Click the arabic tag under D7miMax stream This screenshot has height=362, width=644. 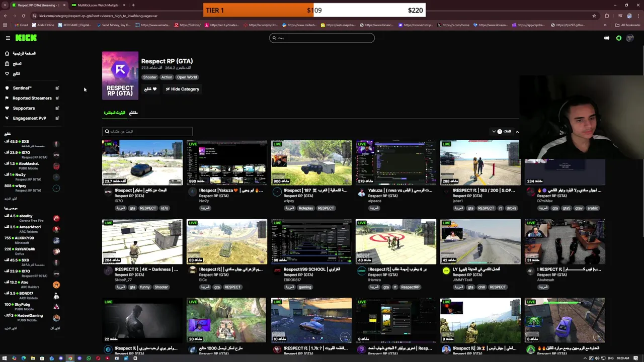(x=592, y=208)
